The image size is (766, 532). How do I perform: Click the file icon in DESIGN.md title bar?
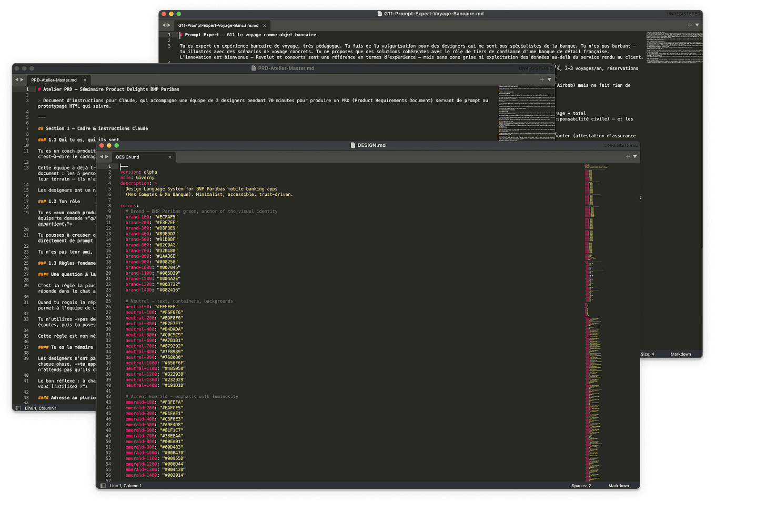pos(353,145)
